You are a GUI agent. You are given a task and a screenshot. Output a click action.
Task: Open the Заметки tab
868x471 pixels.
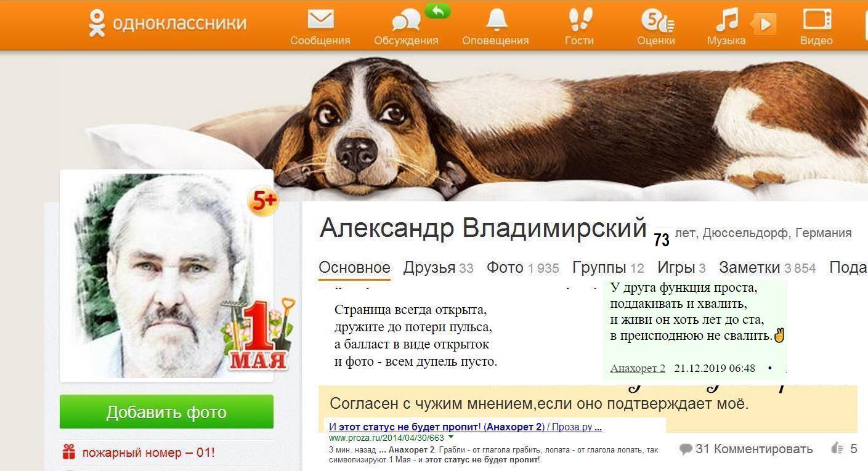[x=768, y=268]
